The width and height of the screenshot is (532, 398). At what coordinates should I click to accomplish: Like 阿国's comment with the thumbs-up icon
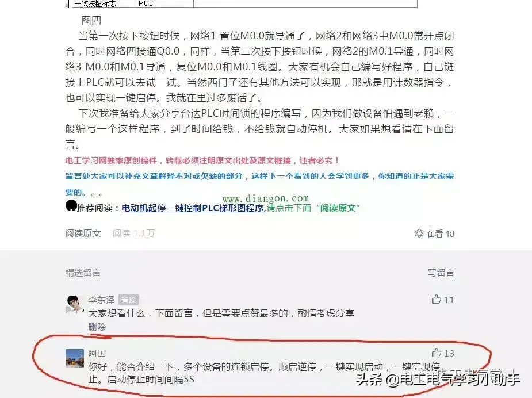(437, 353)
